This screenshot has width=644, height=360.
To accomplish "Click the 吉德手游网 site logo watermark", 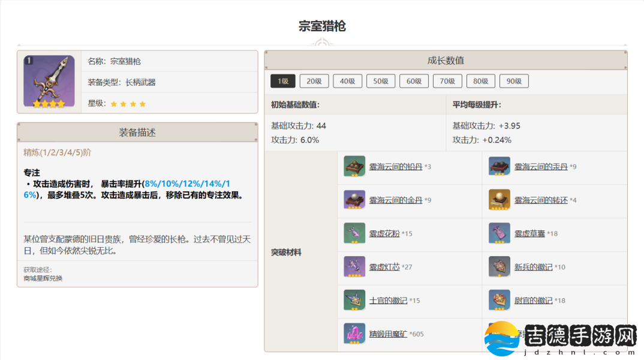I will point(565,340).
